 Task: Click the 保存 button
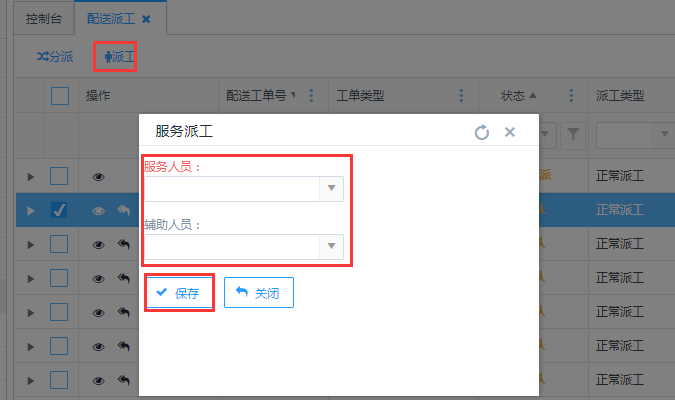click(x=179, y=293)
